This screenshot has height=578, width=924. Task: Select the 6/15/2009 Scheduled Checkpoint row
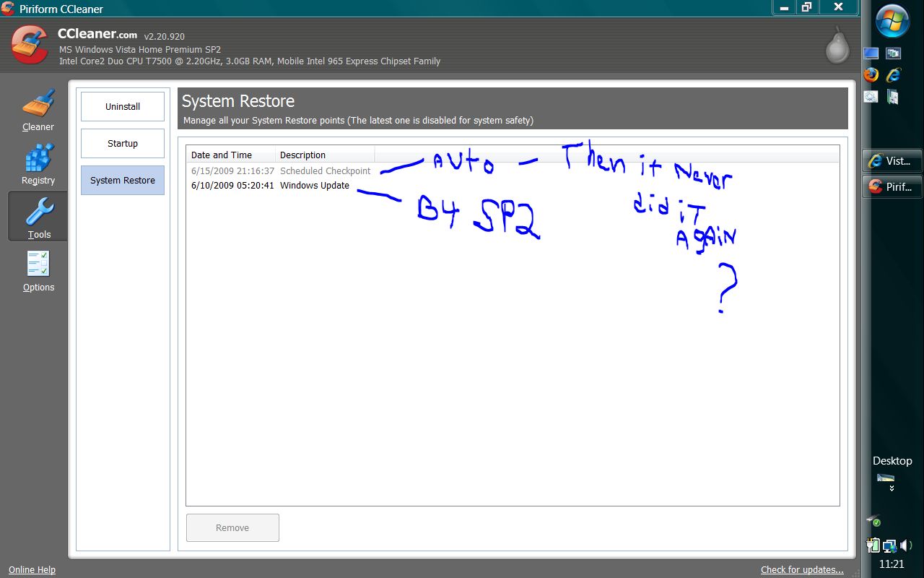click(281, 171)
